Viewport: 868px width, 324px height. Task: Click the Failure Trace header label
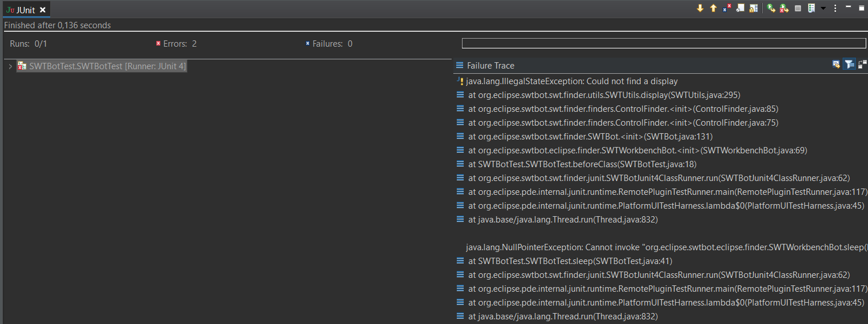tap(491, 66)
